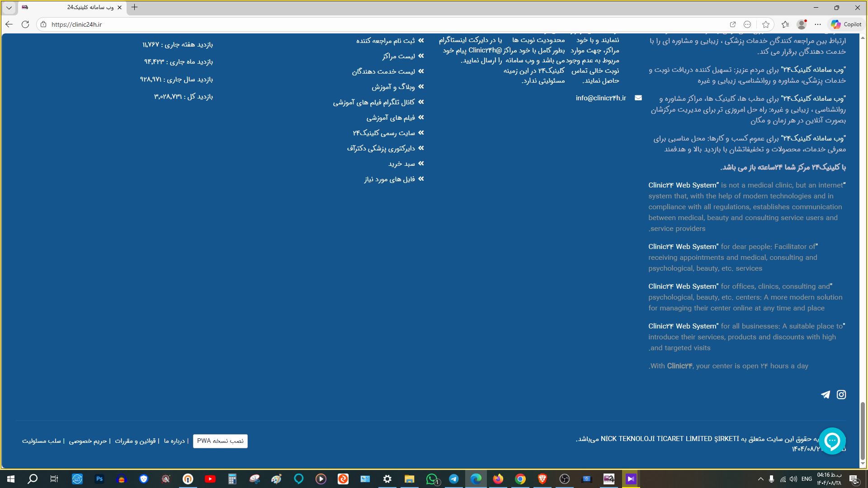Image resolution: width=868 pixels, height=488 pixels.
Task: Open the Telegram paper-plane icon in footer
Action: pos(826,394)
